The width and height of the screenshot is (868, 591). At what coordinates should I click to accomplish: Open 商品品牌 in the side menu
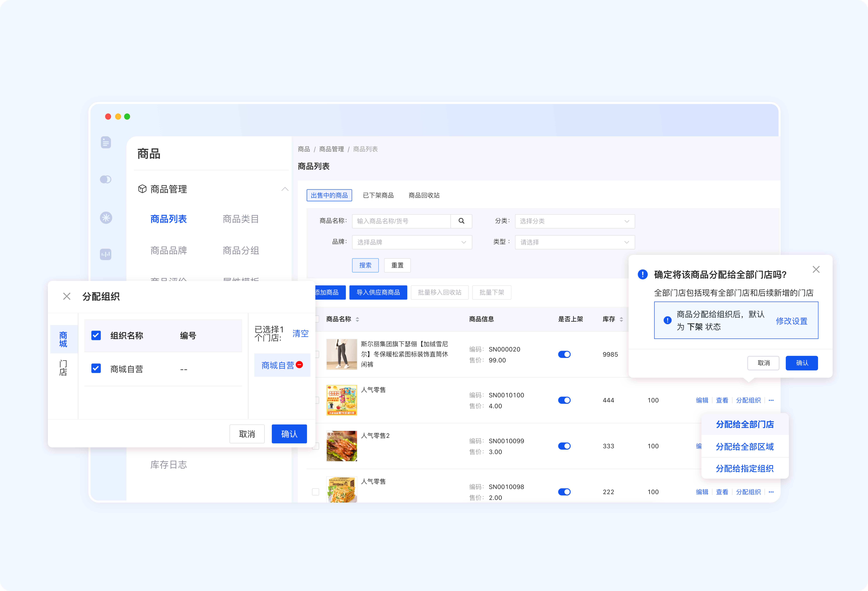click(x=168, y=250)
